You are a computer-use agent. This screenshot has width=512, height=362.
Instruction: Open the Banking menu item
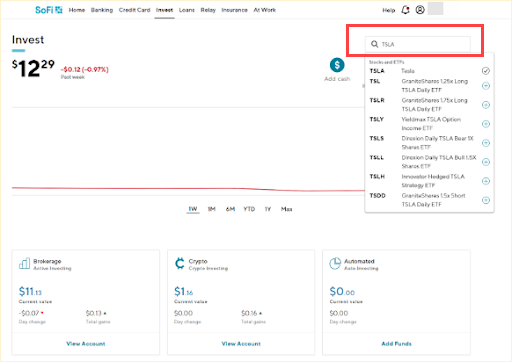(x=102, y=10)
